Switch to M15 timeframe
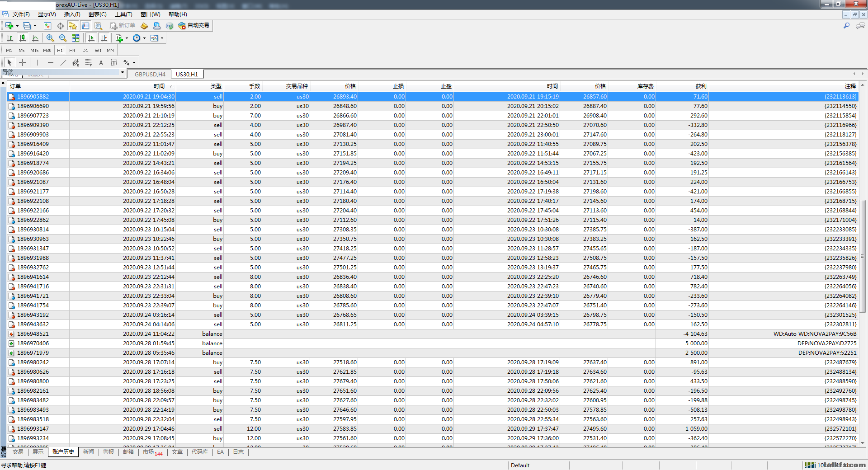The height and width of the screenshot is (470, 868). 34,51
